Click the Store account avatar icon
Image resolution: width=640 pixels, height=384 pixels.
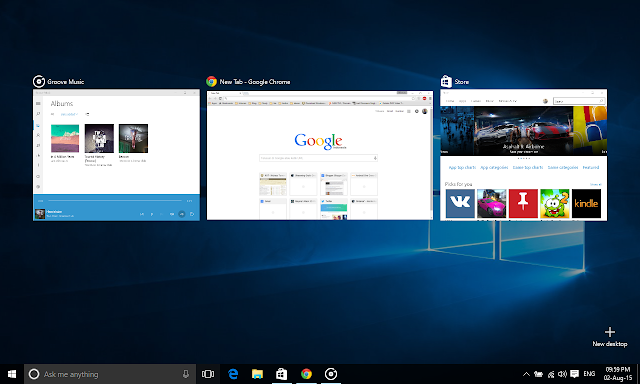[x=545, y=101]
